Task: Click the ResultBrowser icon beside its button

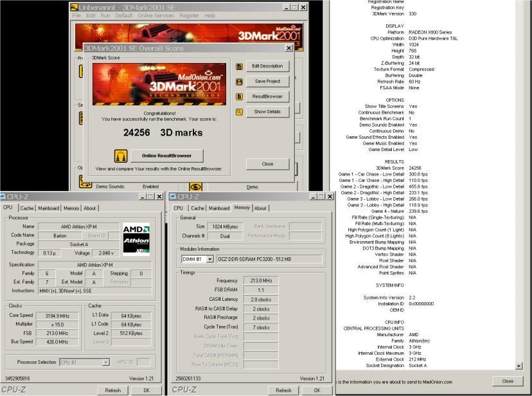Action: click(x=239, y=96)
